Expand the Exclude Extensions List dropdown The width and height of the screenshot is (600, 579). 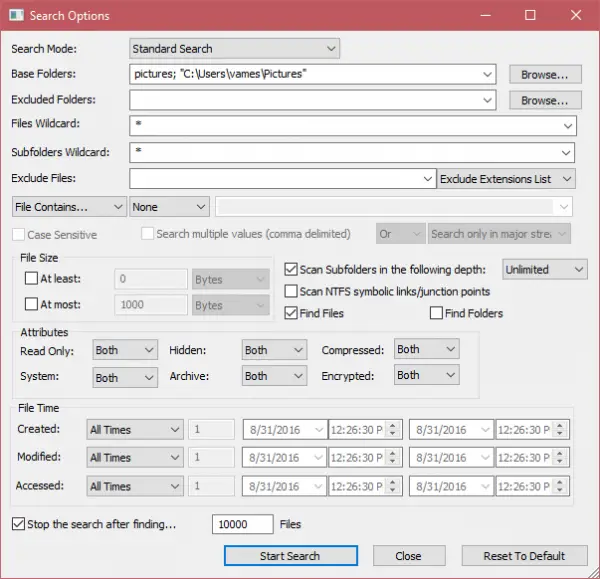[507, 178]
